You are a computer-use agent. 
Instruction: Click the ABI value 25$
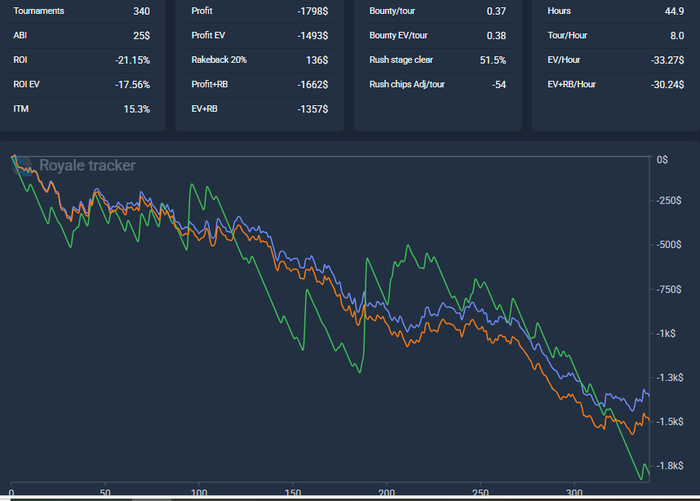click(142, 36)
